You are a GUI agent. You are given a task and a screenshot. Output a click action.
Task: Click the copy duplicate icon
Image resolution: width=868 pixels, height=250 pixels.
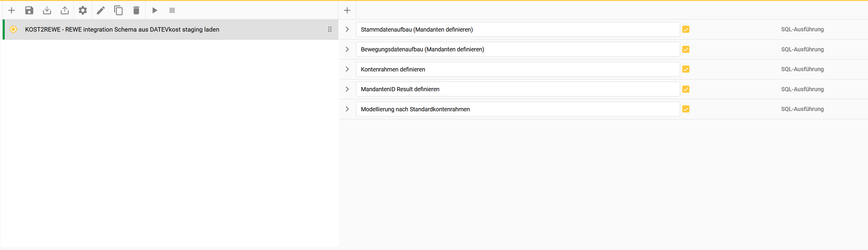(118, 10)
